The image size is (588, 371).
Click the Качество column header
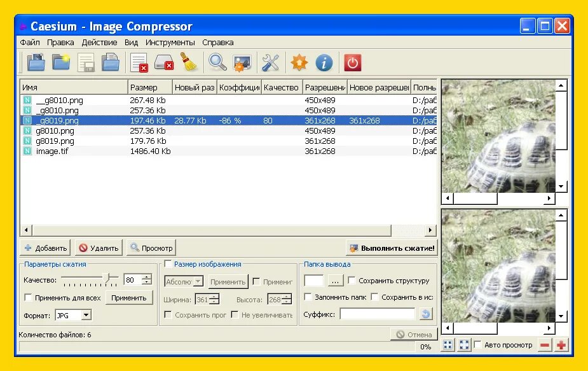[282, 87]
